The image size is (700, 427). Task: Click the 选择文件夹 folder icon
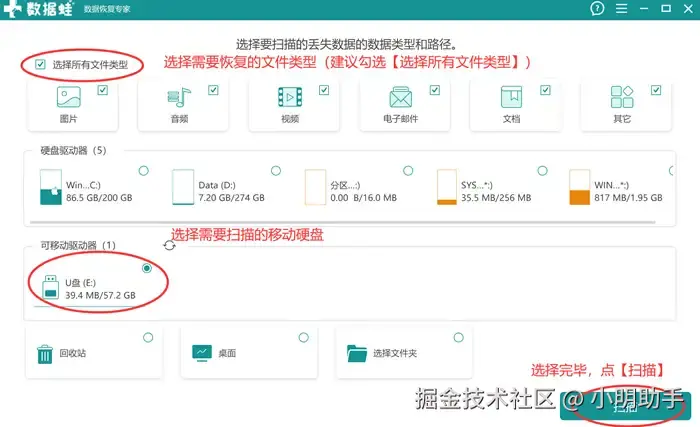tap(357, 353)
